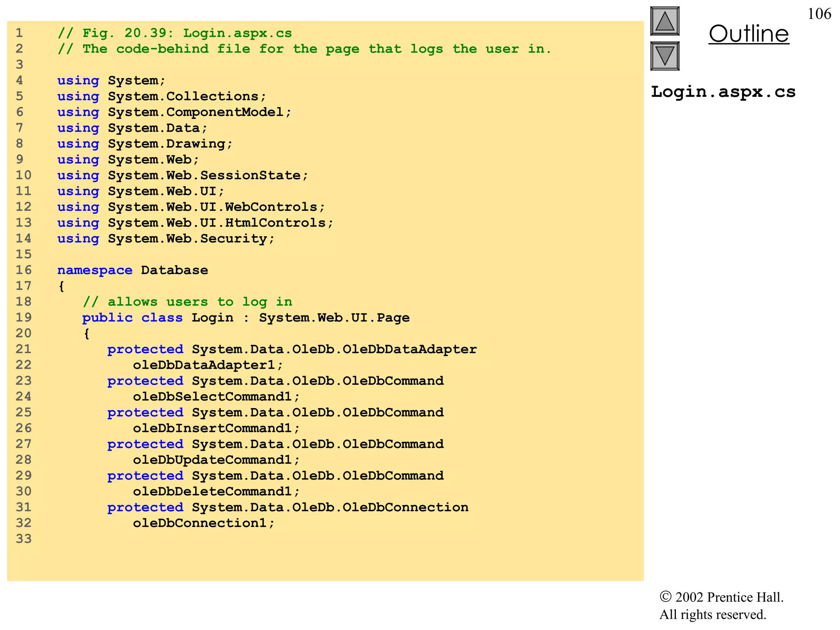Click the Fig. 20.39 comment on line 1
This screenshot has height=630, width=840.
click(175, 33)
